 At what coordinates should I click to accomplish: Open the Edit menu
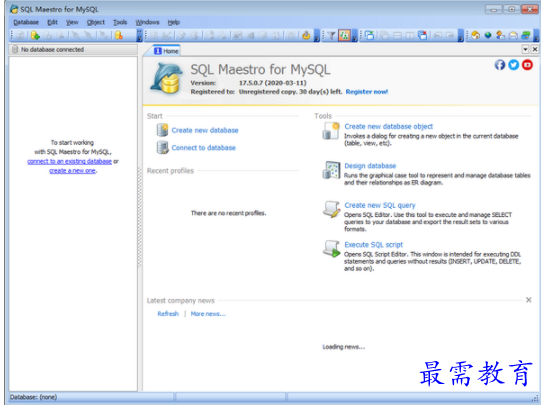(x=52, y=22)
